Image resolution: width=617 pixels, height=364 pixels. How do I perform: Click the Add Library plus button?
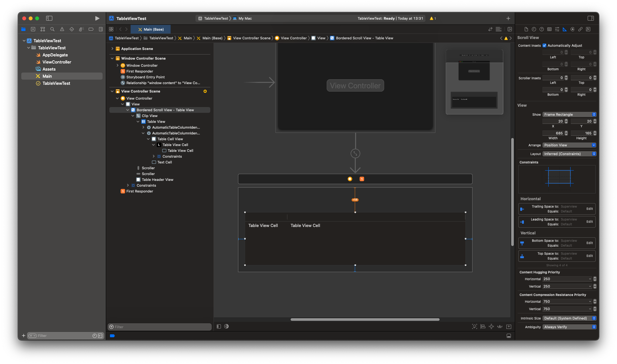pyautogui.click(x=508, y=18)
